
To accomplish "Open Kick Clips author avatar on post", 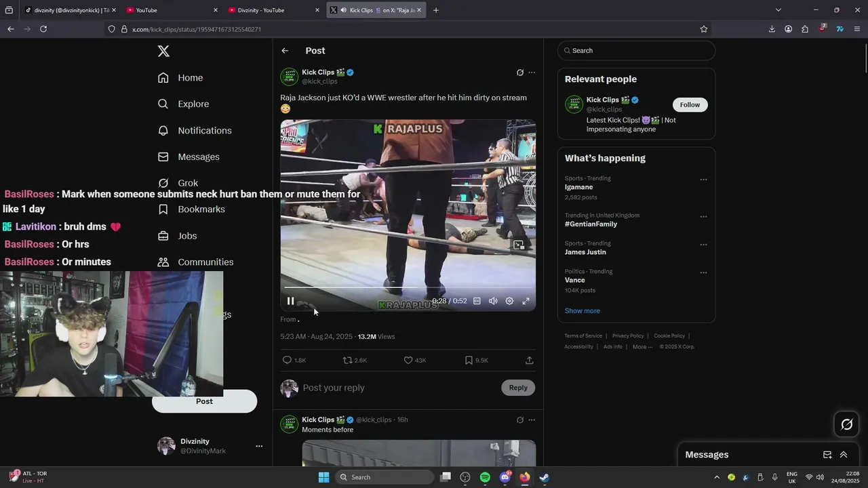I will pos(290,77).
